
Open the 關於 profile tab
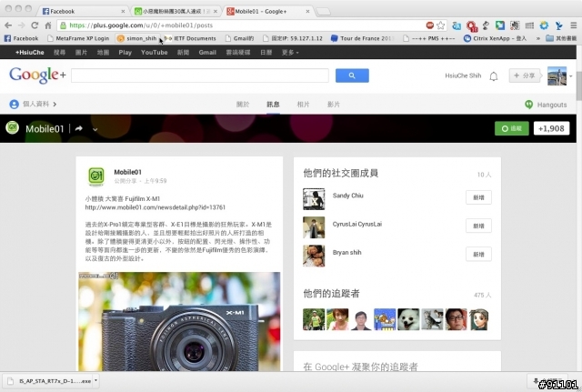(243, 105)
